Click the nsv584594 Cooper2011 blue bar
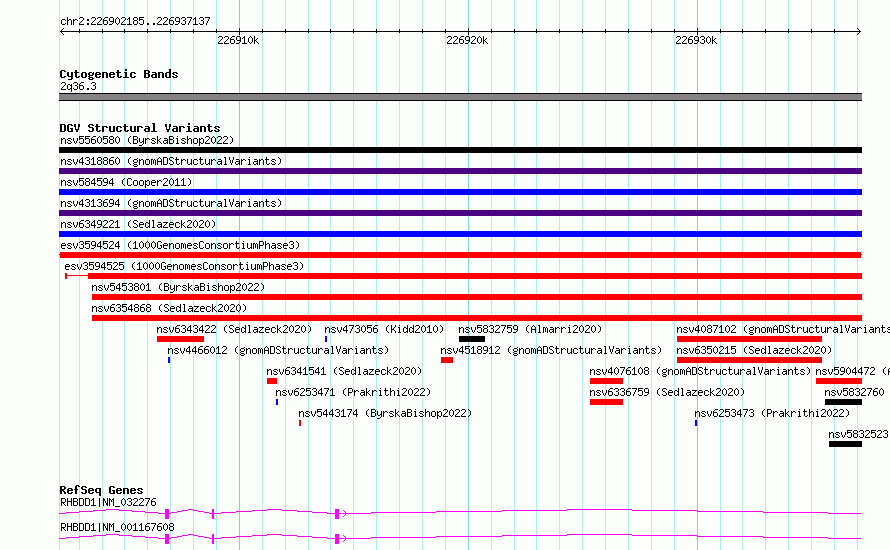890x550 pixels. [x=460, y=192]
